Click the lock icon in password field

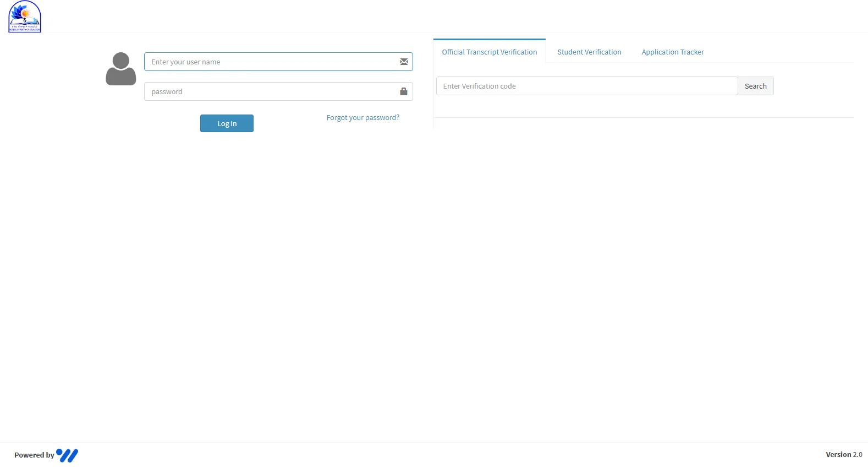pos(404,91)
